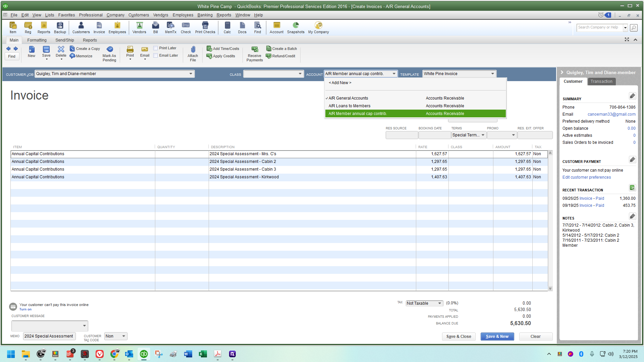Enable the Print Later checkbox
The height and width of the screenshot is (362, 644).
(156, 48)
